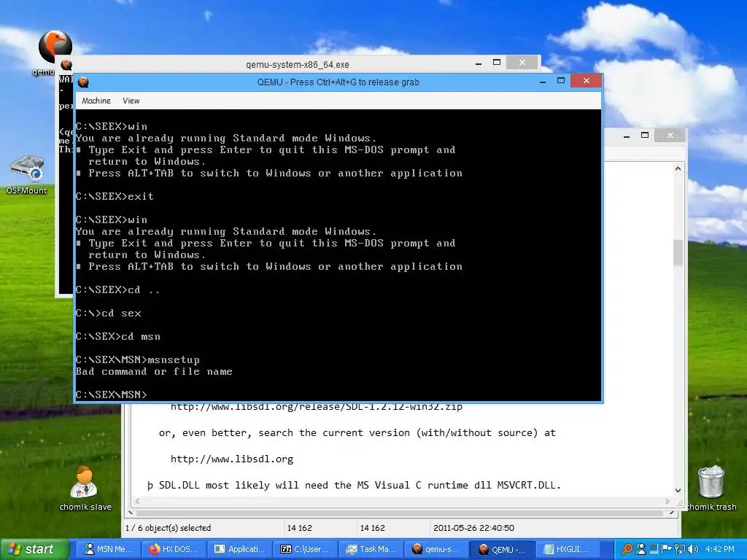Click the scroll down arrow in text viewer
Image resolution: width=747 pixels, height=560 pixels.
678,491
